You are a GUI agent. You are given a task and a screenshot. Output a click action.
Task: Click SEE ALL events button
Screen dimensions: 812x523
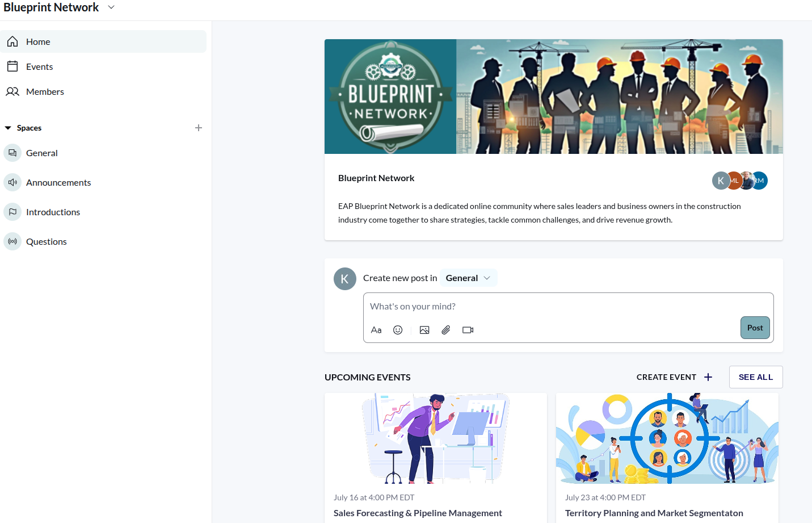tap(756, 377)
